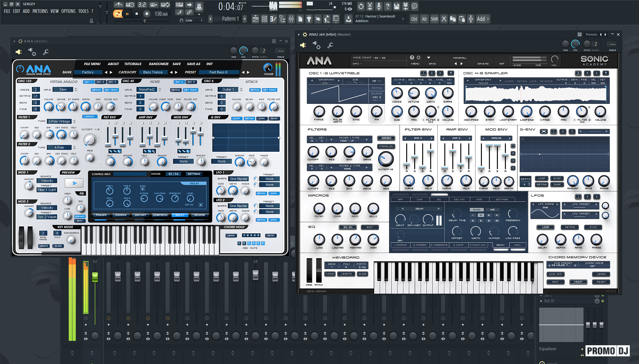Toggle the EQ ON button in ANA2
The width and height of the screenshot is (639, 364).
(x=347, y=227)
